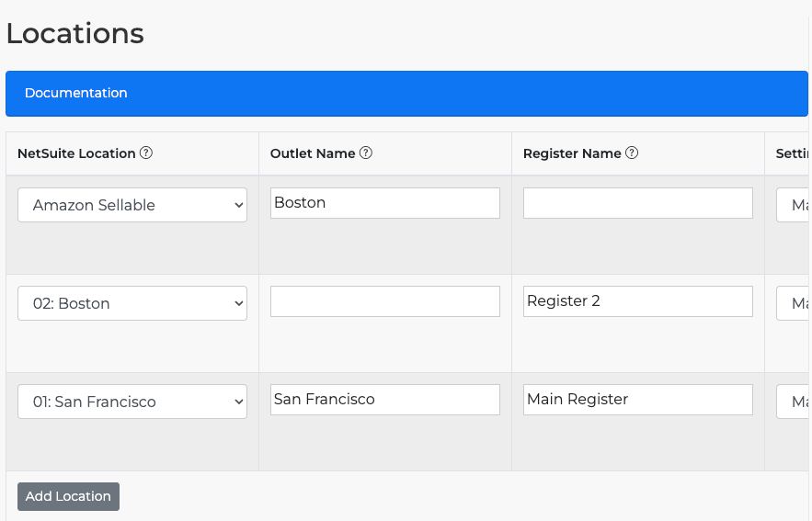Click the Register Name column header text

tap(572, 153)
